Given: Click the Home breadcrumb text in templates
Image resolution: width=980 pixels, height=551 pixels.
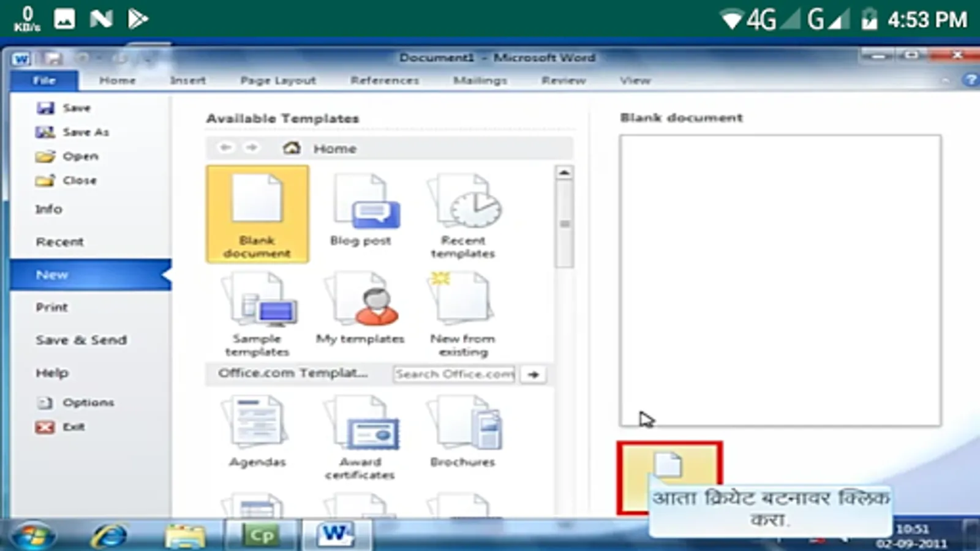Looking at the screenshot, I should (x=334, y=148).
